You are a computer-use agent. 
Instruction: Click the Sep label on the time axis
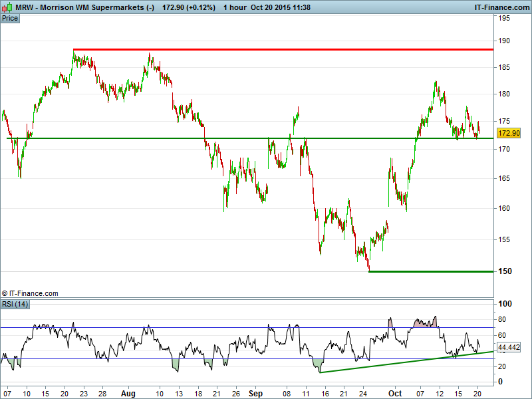point(257,393)
